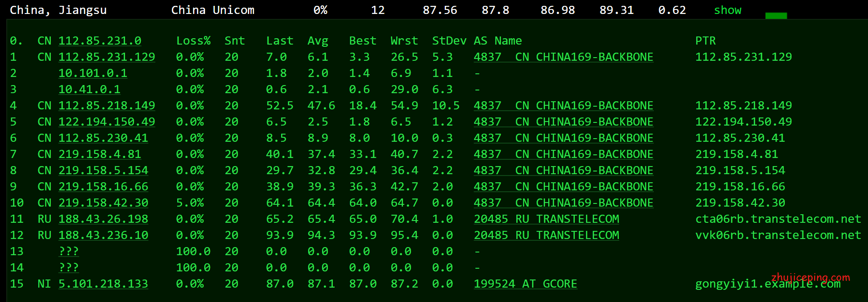Click the ??? link on hop 14

point(68,268)
